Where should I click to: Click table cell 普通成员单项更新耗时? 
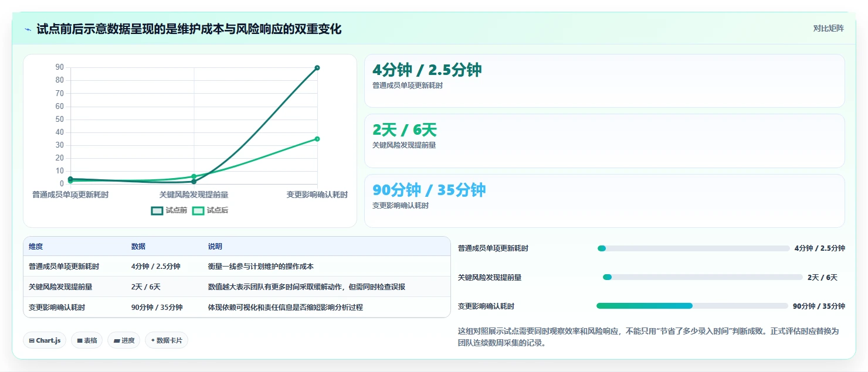64,267
